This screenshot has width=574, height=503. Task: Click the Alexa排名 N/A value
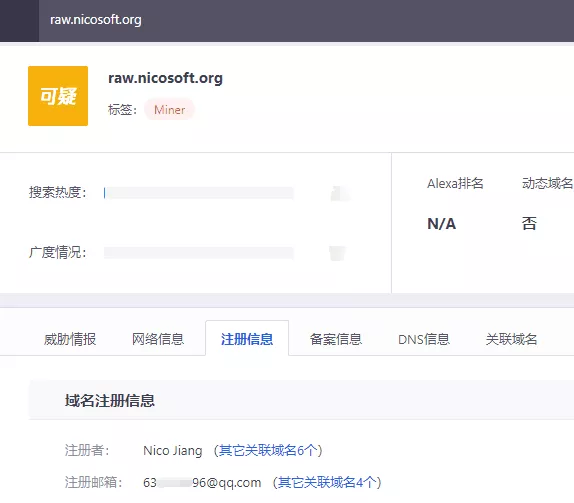tap(441, 223)
